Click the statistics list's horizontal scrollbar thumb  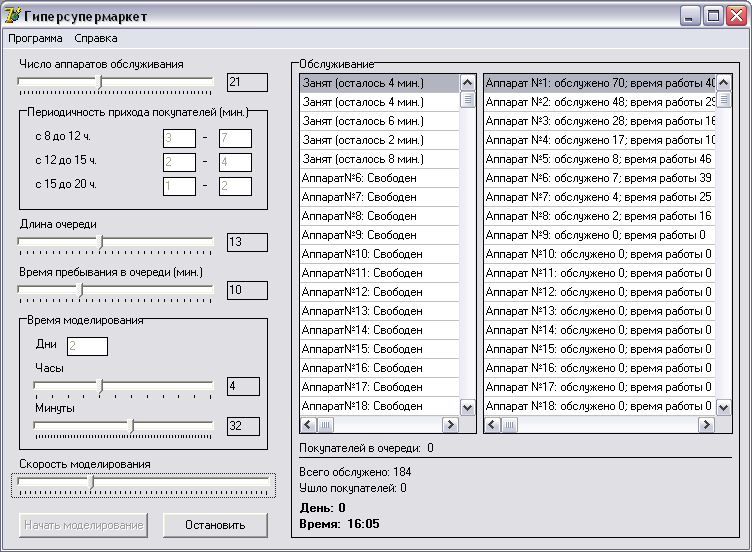[509, 424]
